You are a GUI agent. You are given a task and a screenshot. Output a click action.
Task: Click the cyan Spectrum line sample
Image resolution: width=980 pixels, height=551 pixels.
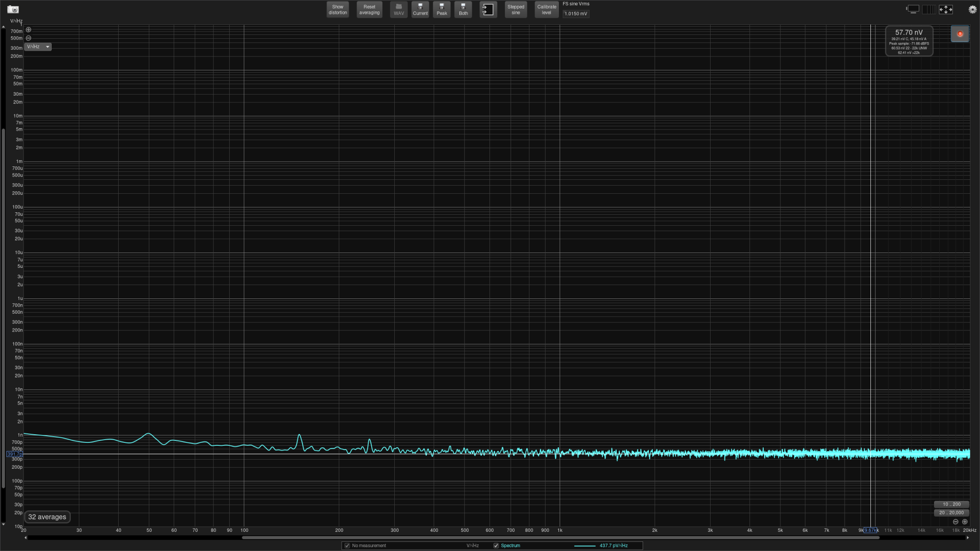(584, 546)
